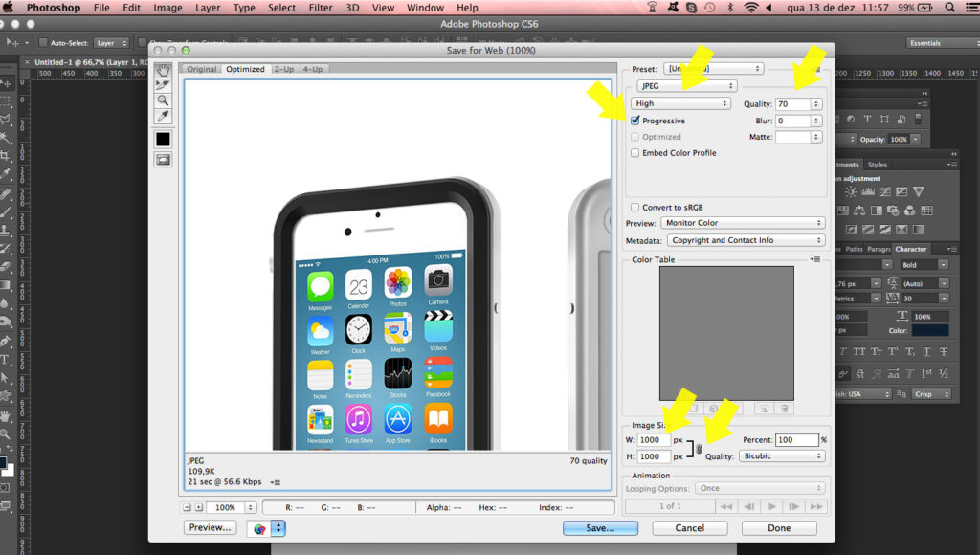Toggle slices visibility icon below the eyedropper color
Screen dimensions: 980x555
coord(163,160)
